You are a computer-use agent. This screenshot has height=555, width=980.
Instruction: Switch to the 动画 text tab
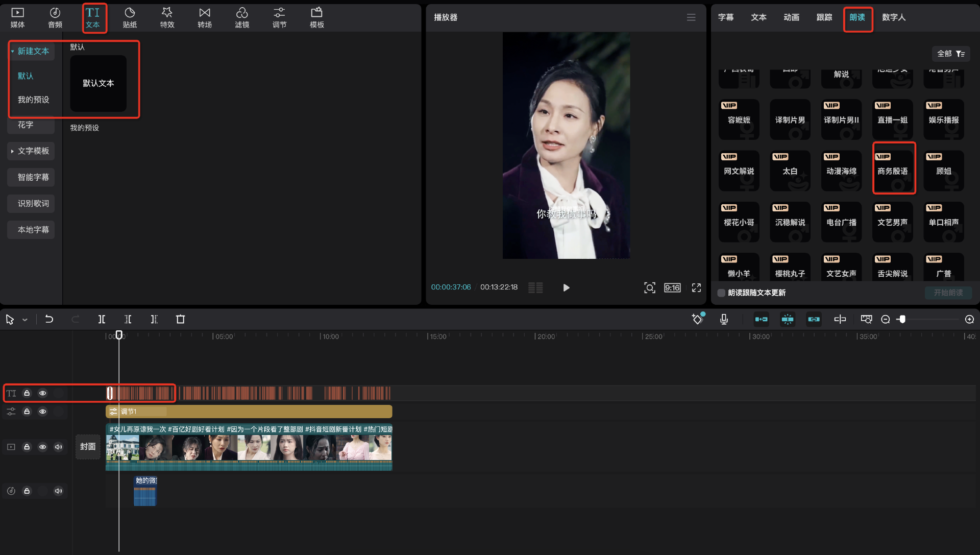791,17
